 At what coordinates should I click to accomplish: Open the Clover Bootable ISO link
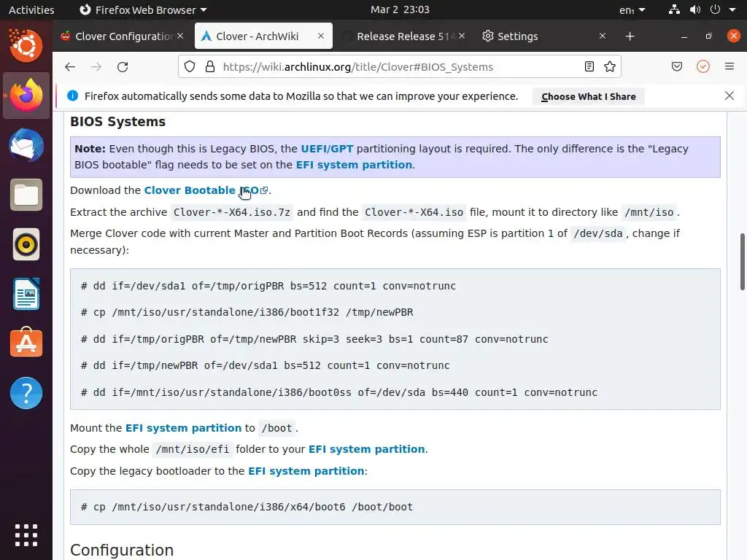201,190
